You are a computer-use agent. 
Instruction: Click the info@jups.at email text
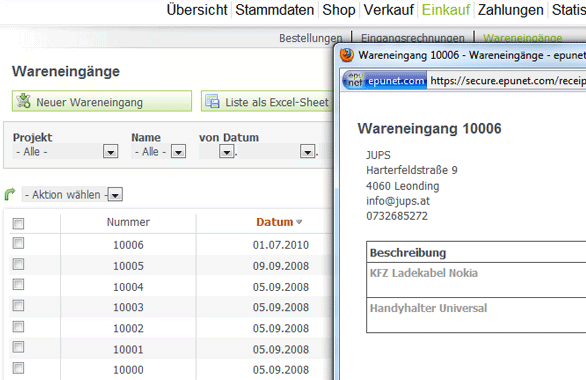pos(398,201)
